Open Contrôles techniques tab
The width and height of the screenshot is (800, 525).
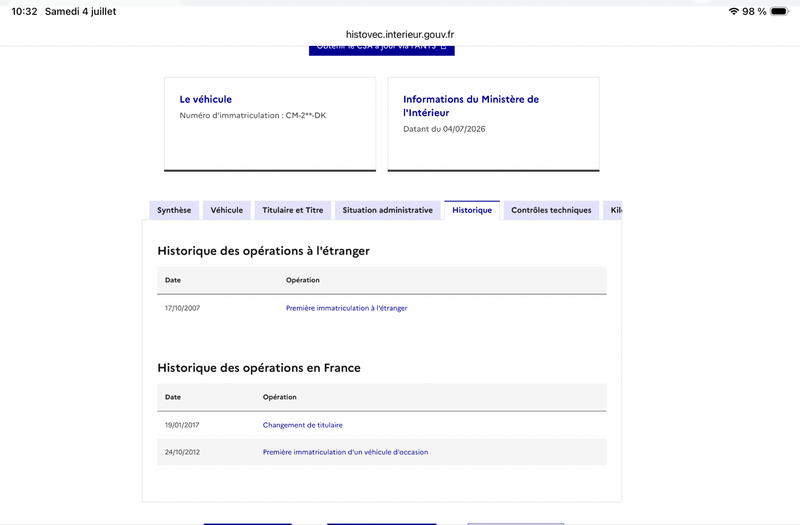click(551, 210)
